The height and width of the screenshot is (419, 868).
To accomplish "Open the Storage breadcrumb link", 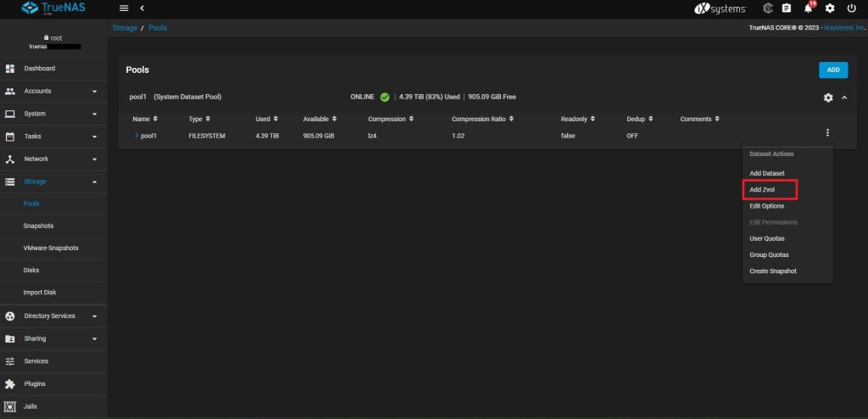I will coord(125,28).
